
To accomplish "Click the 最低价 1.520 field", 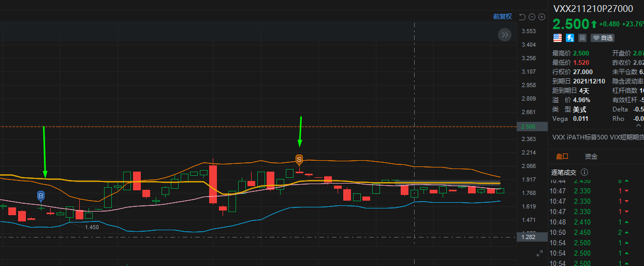I will click(x=570, y=63).
